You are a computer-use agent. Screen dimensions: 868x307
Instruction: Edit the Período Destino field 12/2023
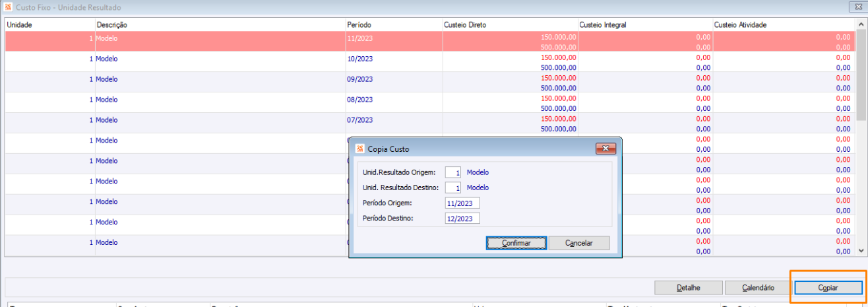(462, 218)
